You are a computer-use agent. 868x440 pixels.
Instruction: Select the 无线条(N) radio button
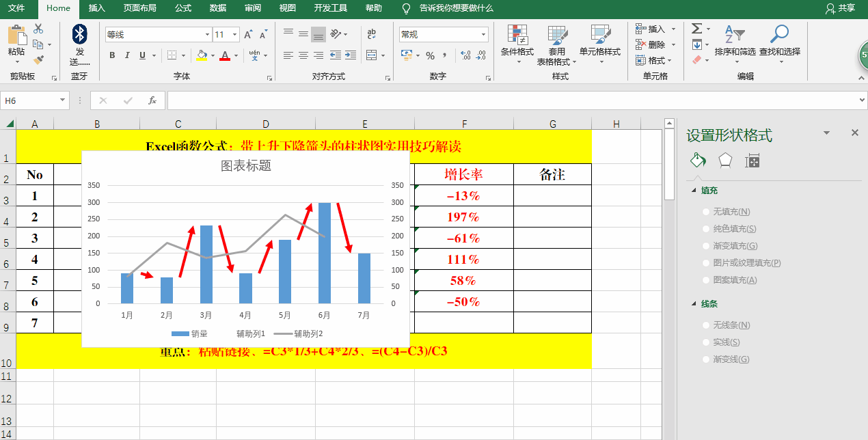(x=707, y=325)
